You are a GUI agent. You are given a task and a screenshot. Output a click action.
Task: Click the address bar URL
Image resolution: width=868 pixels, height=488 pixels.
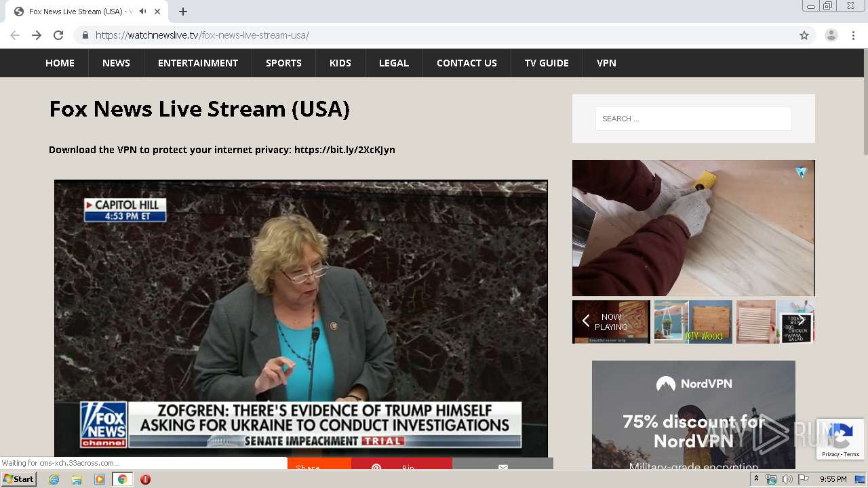tap(202, 35)
